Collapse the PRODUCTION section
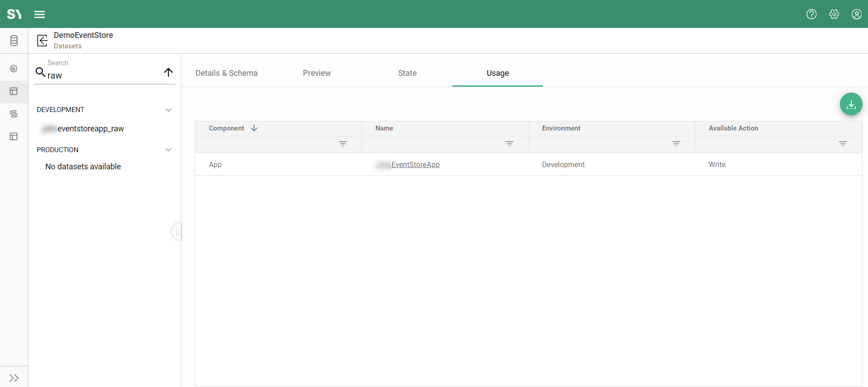 (x=168, y=150)
